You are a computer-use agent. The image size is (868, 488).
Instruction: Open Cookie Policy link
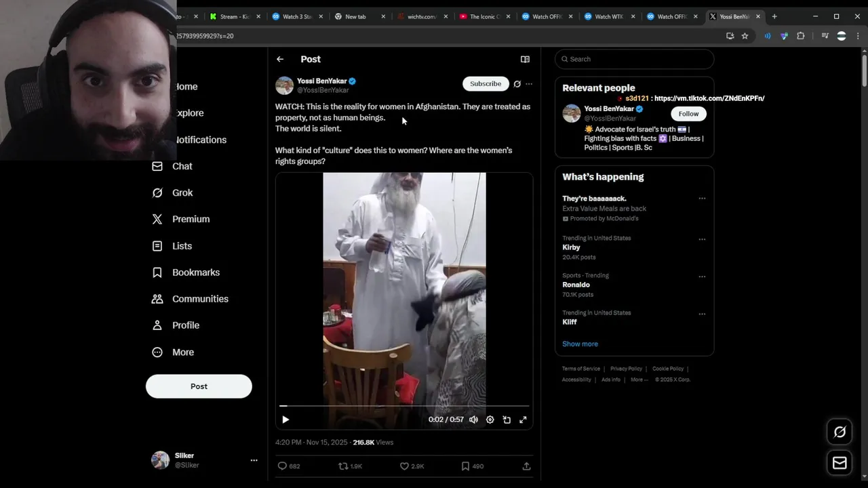coord(668,369)
